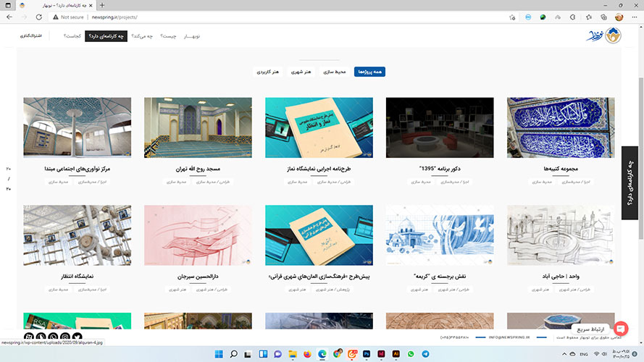Open the 'کجاست؟' nav menu item

(x=72, y=36)
